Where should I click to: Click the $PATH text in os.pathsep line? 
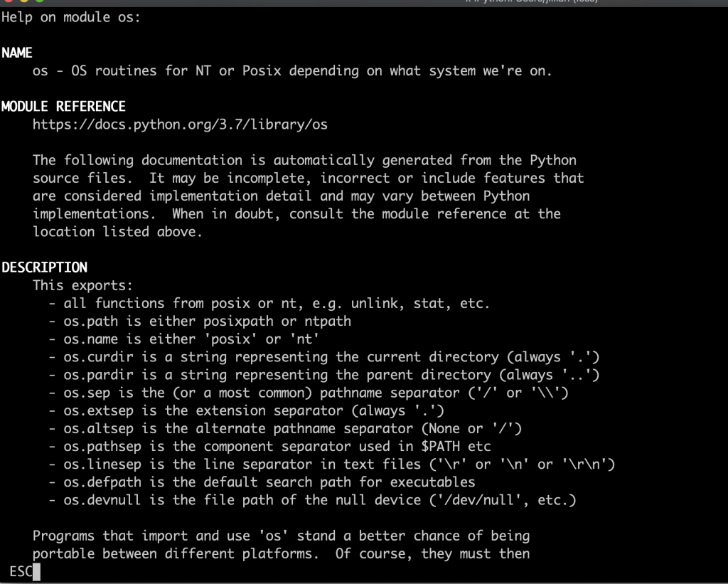tap(434, 446)
